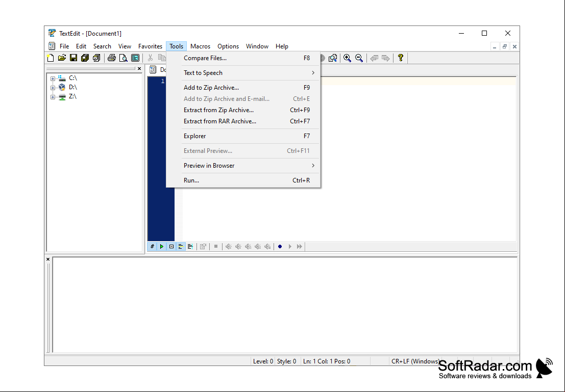Click greyed Add to Zip Archive and E-mail...
The width and height of the screenshot is (565, 392).
(x=243, y=98)
